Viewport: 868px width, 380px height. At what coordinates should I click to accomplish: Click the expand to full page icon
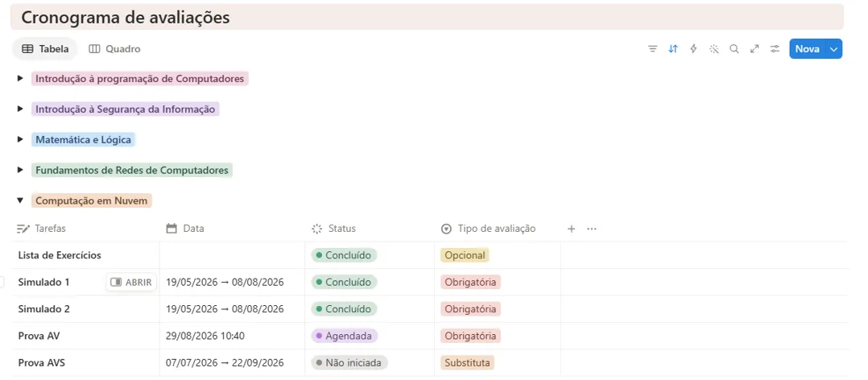click(x=754, y=48)
